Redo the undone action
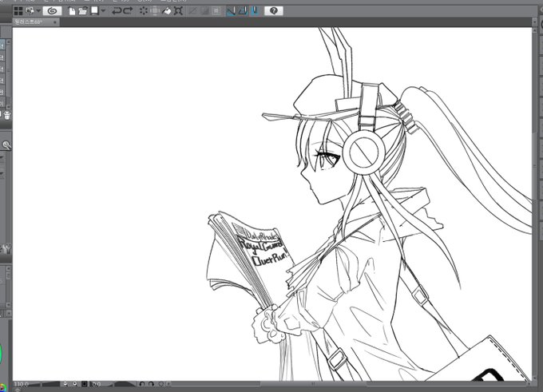The height and width of the screenshot is (392, 543). [x=128, y=11]
